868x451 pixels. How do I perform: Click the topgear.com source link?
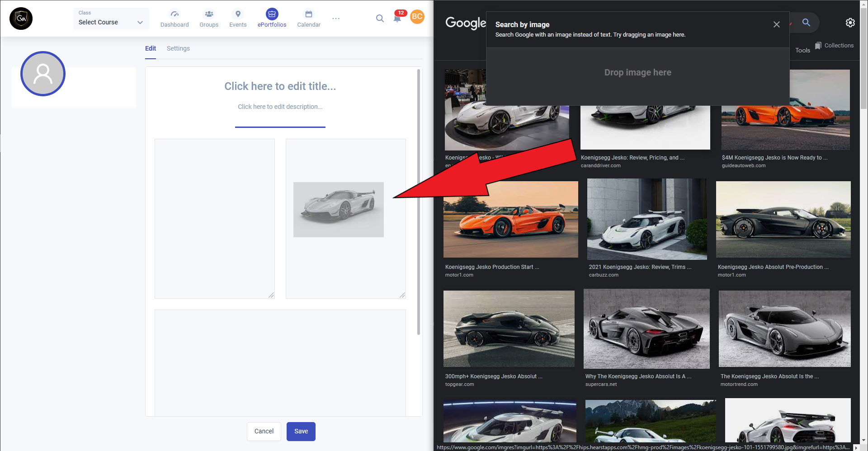tap(459, 385)
